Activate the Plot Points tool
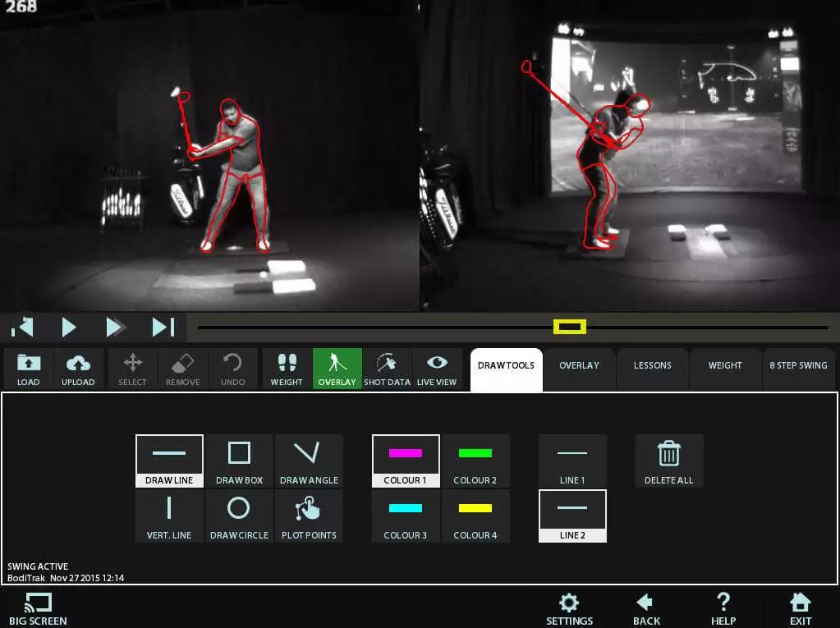The width and height of the screenshot is (840, 628). tap(309, 516)
